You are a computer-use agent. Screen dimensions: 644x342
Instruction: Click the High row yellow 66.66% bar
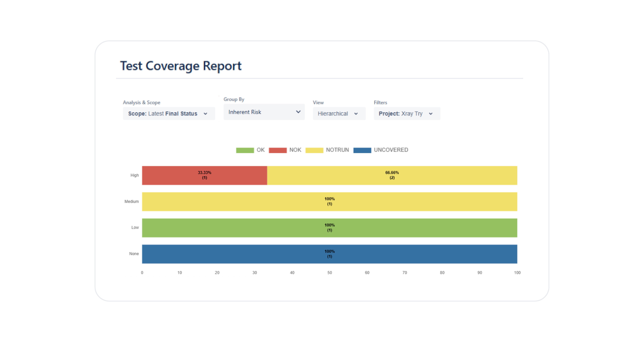[x=392, y=175]
